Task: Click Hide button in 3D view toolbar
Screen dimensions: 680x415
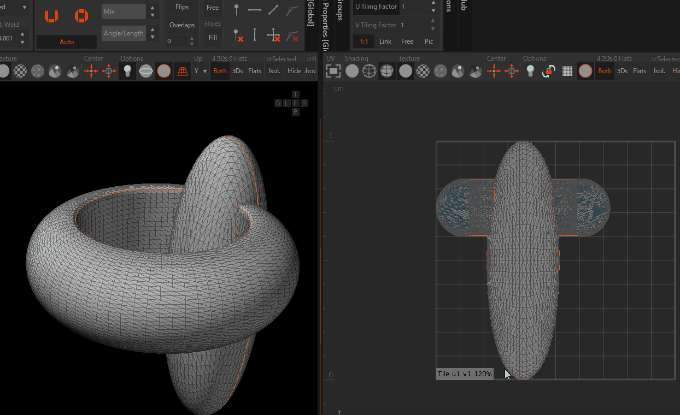Action: [294, 71]
